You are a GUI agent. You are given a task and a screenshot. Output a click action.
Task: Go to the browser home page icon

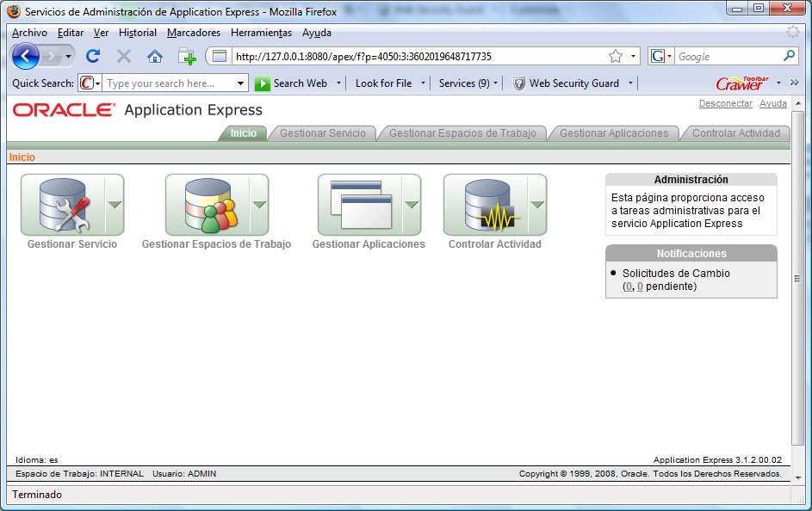click(155, 56)
